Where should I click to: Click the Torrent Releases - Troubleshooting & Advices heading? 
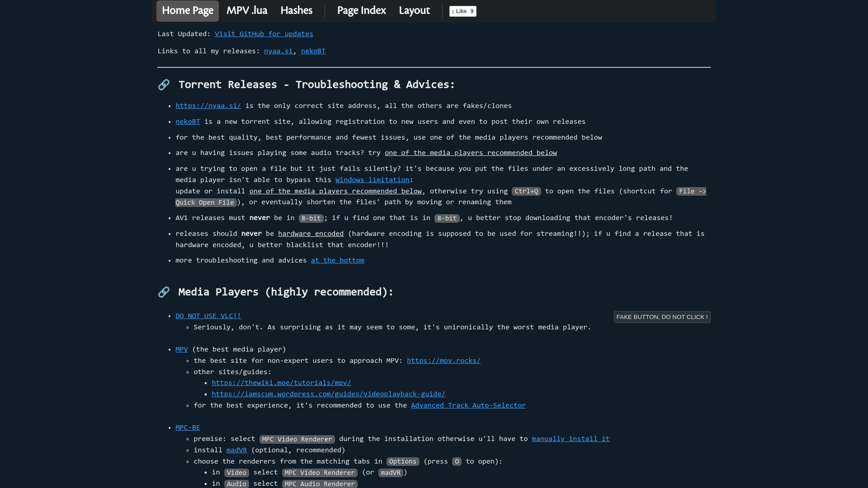(x=316, y=85)
